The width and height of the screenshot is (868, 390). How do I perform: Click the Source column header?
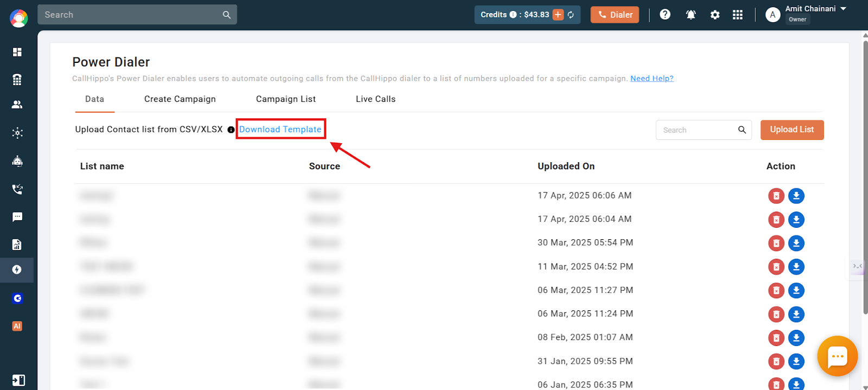pyautogui.click(x=324, y=167)
